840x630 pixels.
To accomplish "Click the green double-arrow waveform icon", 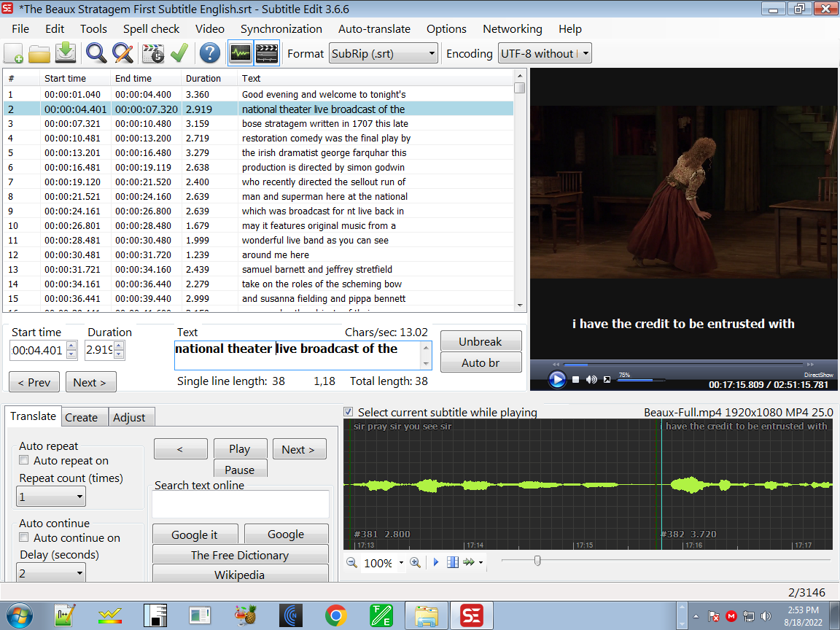I will (x=469, y=562).
